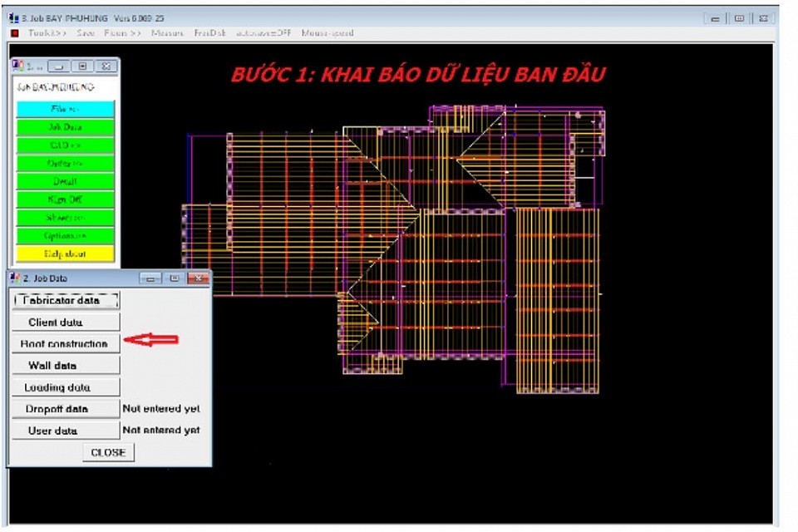Select Mouse-speed from the menu bar
Viewport: 798px width, 532px height.
pyautogui.click(x=328, y=33)
